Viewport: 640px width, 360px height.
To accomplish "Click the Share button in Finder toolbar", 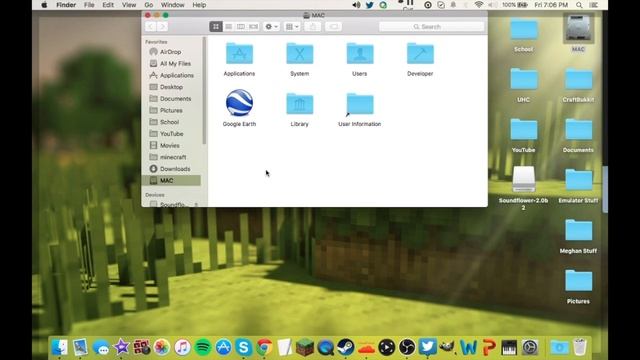I will [313, 27].
